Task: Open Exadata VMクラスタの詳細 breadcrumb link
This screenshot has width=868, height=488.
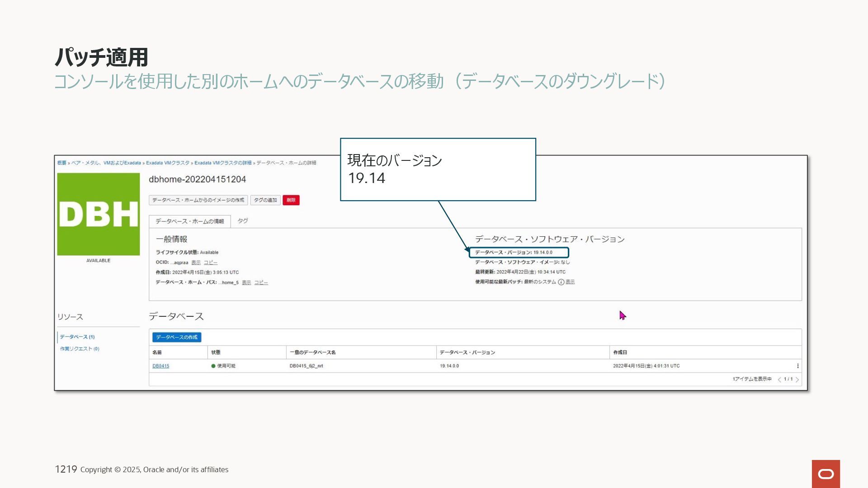Action: click(223, 163)
